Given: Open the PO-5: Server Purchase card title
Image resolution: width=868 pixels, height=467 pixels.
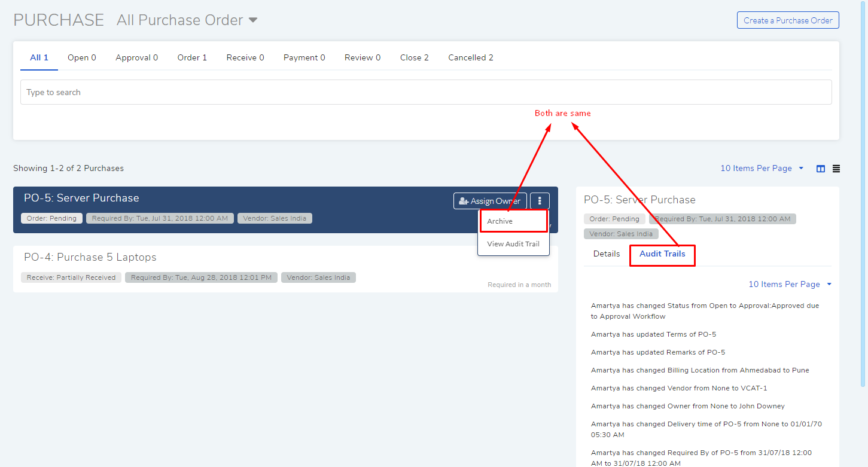Looking at the screenshot, I should pyautogui.click(x=81, y=198).
